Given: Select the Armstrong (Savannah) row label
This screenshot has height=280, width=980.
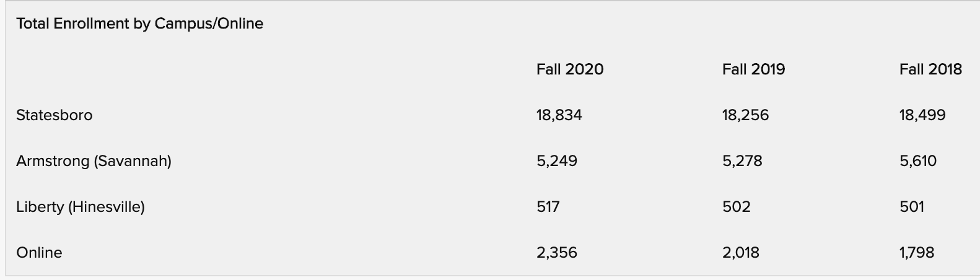Looking at the screenshot, I should coord(94,161).
